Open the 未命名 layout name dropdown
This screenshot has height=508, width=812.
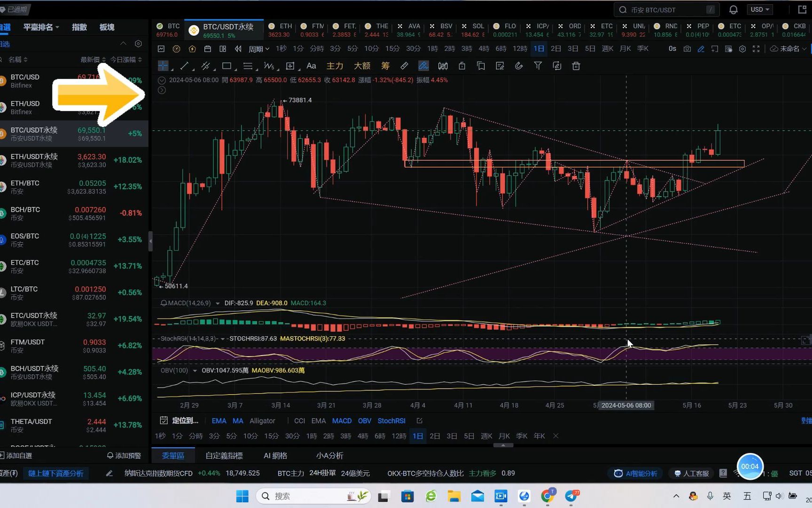(x=789, y=49)
